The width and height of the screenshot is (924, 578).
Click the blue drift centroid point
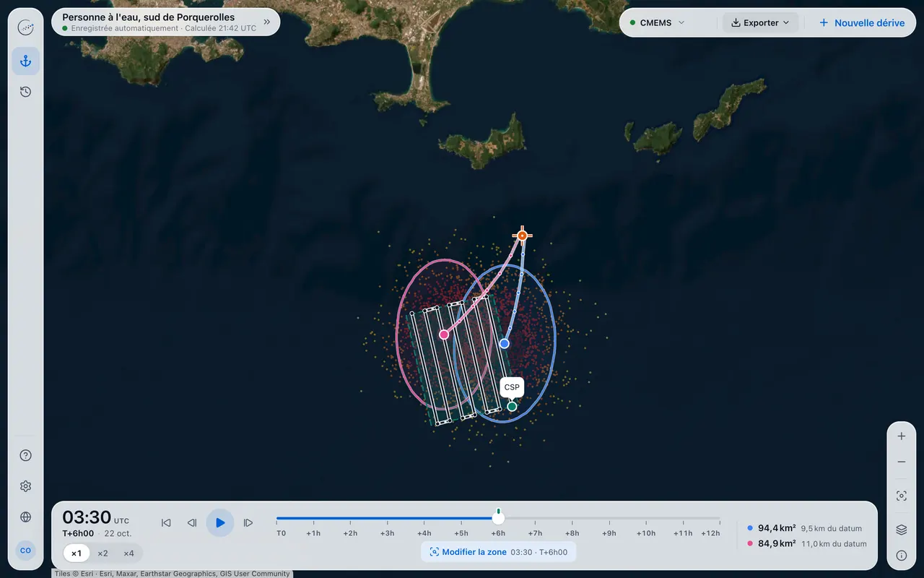[x=505, y=344]
